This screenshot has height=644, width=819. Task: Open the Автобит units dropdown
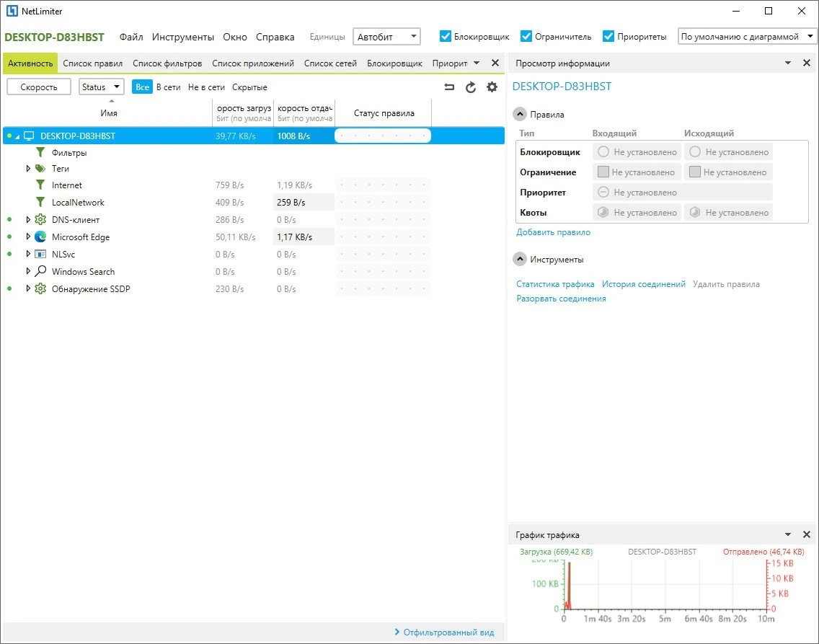click(x=386, y=37)
